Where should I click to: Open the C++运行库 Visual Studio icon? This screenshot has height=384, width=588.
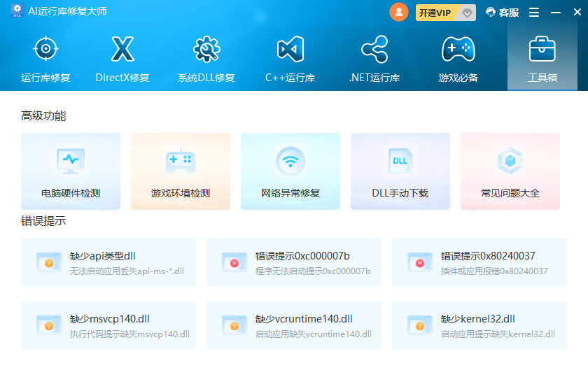click(x=290, y=49)
